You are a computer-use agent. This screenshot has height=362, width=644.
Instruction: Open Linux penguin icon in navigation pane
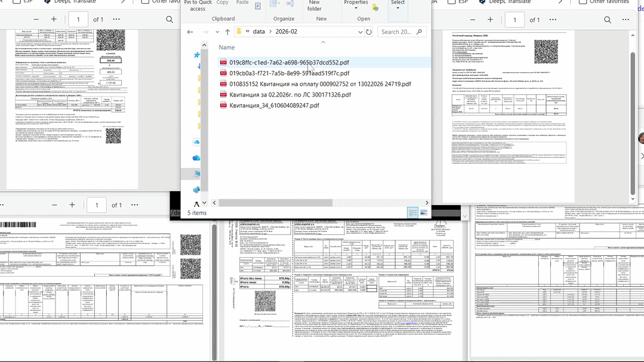(x=197, y=205)
